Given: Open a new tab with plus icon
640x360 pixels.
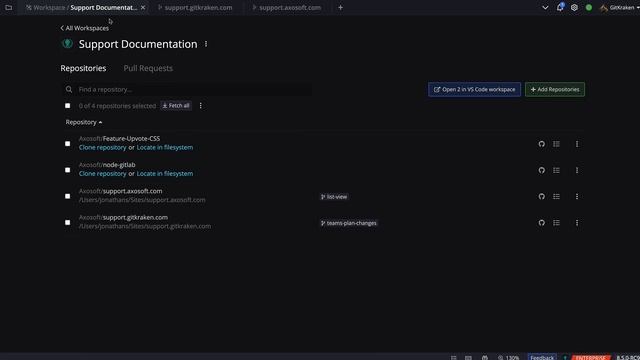Looking at the screenshot, I should pyautogui.click(x=340, y=7).
